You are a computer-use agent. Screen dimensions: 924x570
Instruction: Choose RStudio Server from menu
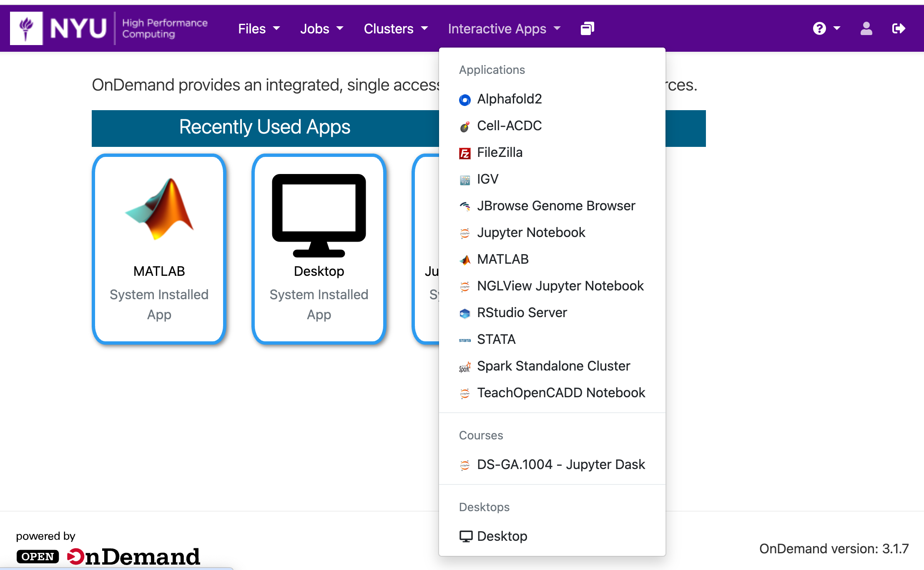(552, 313)
